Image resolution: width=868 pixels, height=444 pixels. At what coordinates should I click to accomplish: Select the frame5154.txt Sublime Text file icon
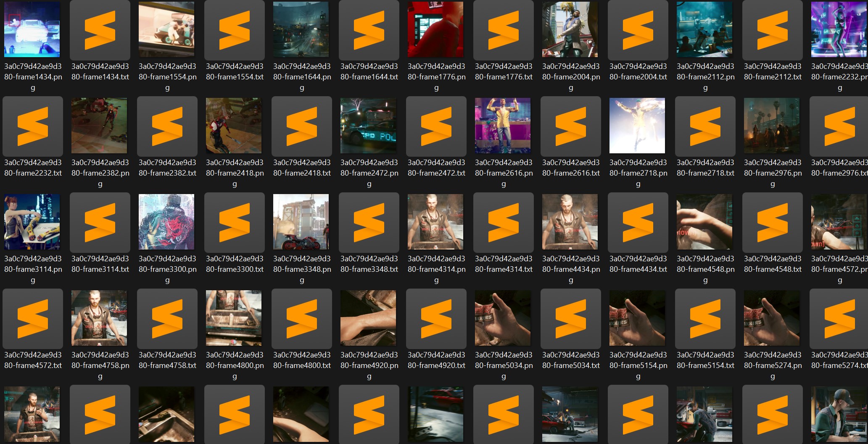point(705,318)
